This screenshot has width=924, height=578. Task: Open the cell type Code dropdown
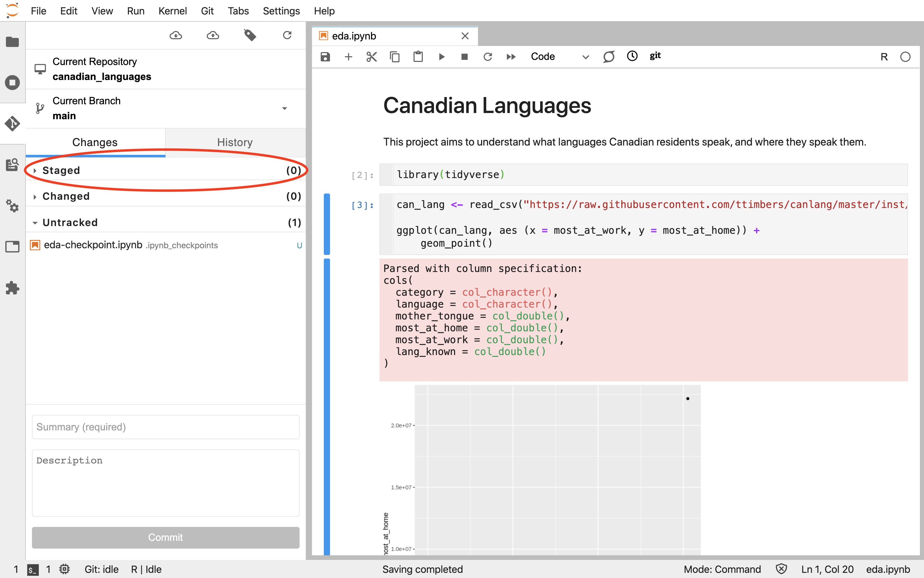[560, 57]
